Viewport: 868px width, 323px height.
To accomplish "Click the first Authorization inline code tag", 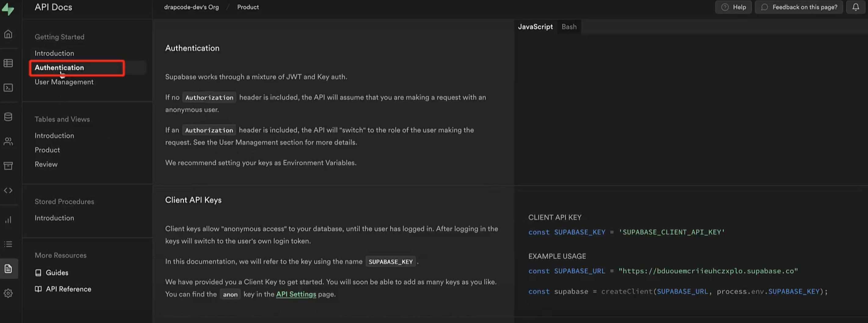I will coord(209,98).
